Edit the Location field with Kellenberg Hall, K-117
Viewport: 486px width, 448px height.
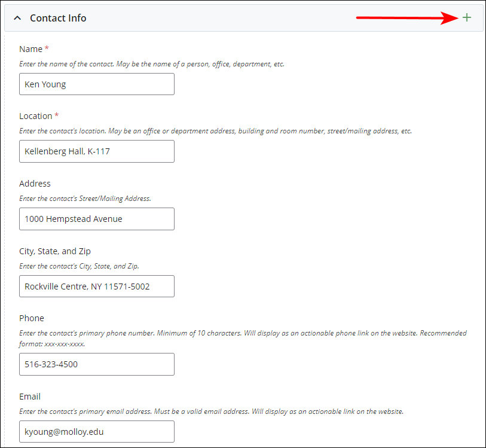(x=97, y=151)
